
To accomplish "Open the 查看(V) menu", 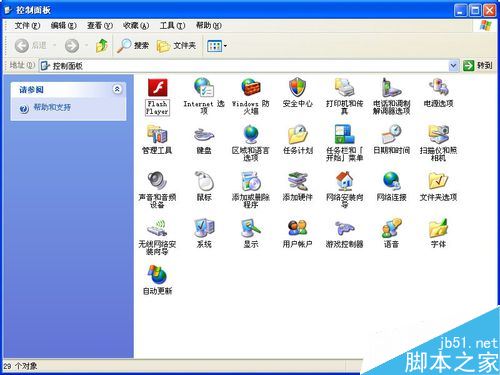I will click(x=100, y=25).
